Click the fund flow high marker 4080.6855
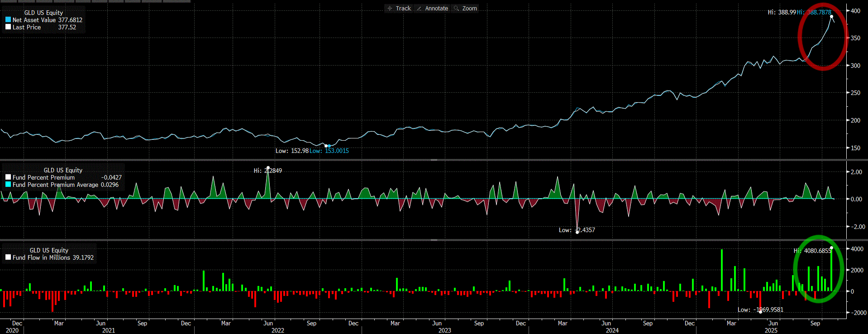Screen dimensions: 868x334 click(x=831, y=248)
